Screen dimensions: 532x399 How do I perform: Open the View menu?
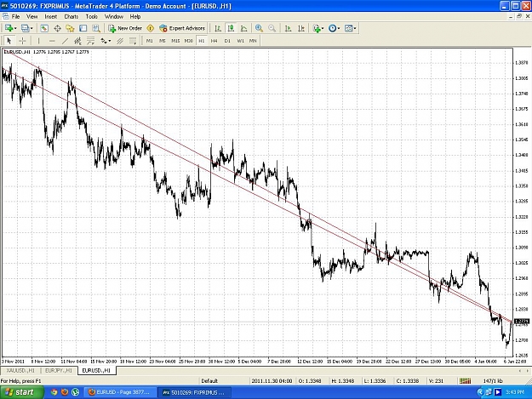click(x=31, y=17)
